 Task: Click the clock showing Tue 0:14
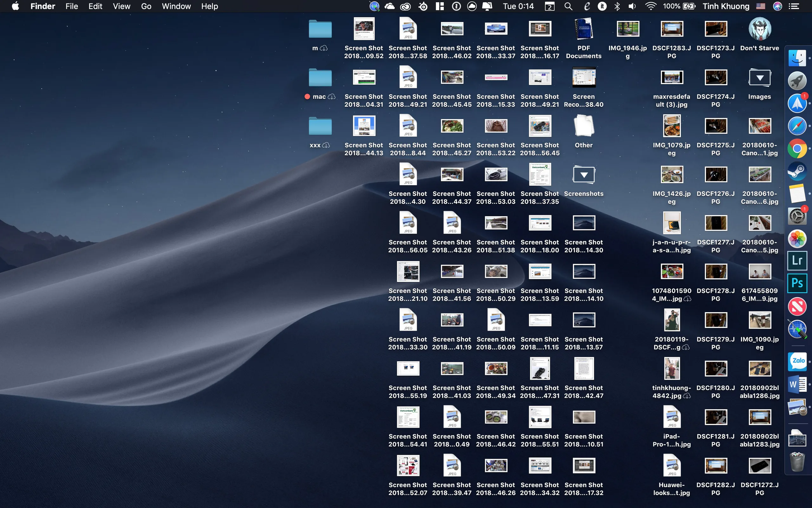coord(518,6)
